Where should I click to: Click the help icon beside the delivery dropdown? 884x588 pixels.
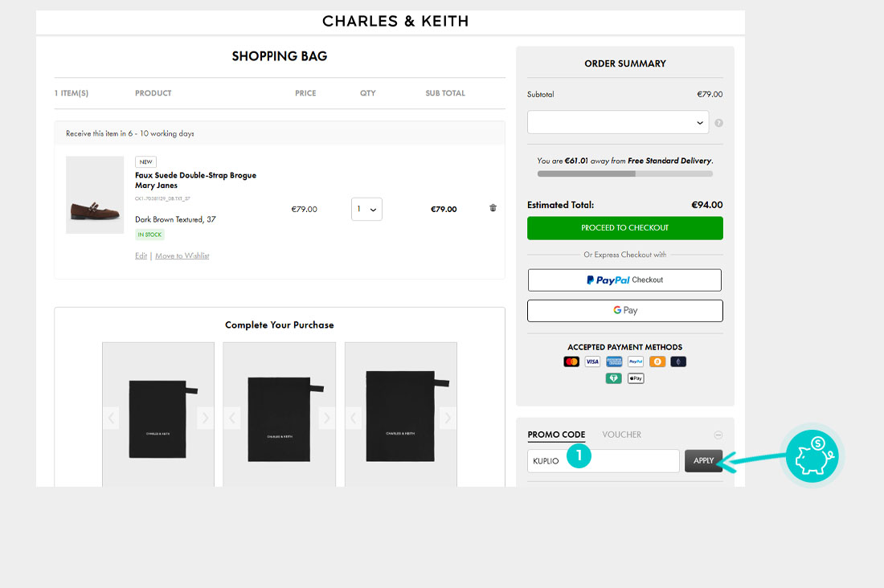coord(718,123)
